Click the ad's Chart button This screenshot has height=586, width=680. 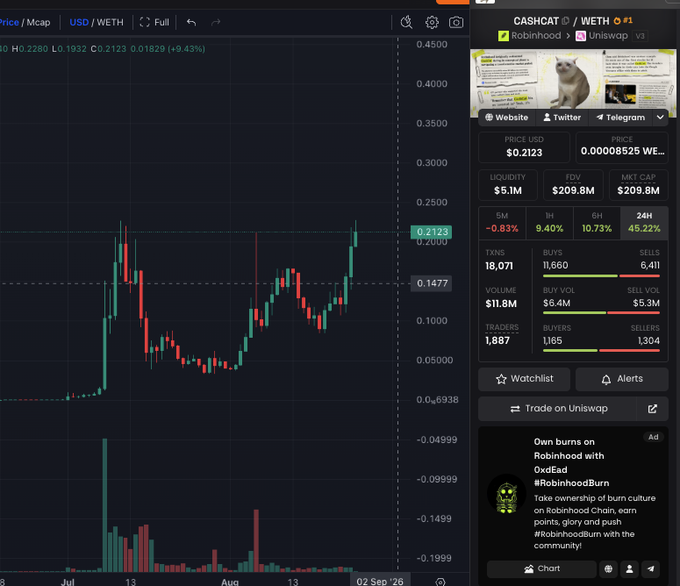[x=542, y=569]
